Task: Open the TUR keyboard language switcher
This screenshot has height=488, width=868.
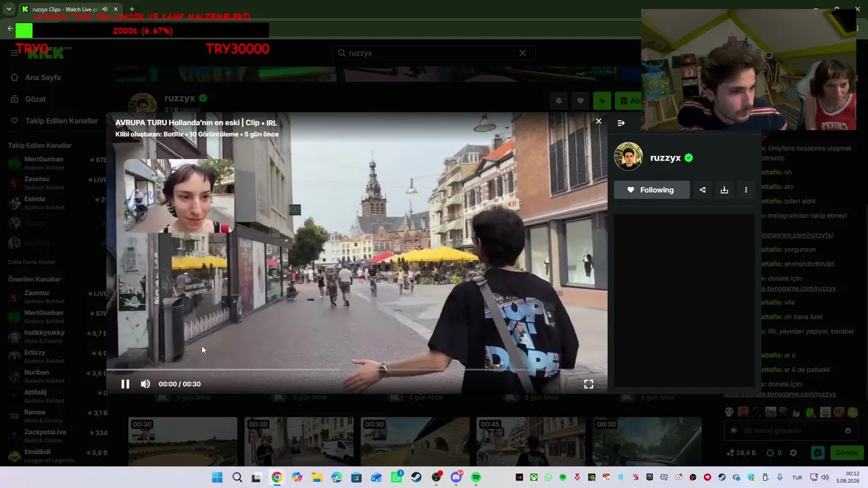Action: pyautogui.click(x=797, y=477)
